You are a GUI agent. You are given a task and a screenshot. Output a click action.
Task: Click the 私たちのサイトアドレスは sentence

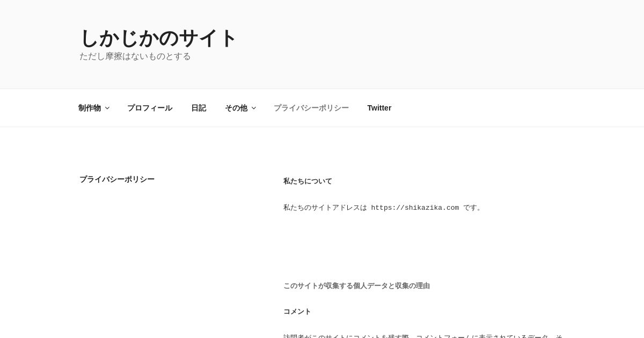tap(383, 208)
